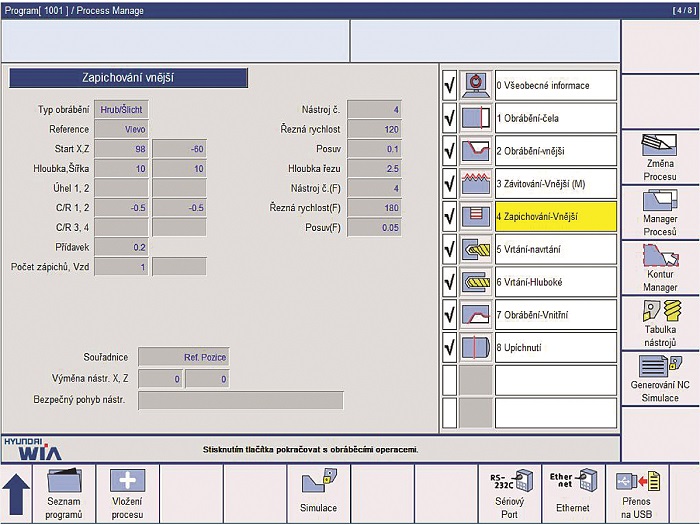Toggle checkmark for 0 Všeobecné informace
The height and width of the screenshot is (525, 700).
tap(450, 85)
